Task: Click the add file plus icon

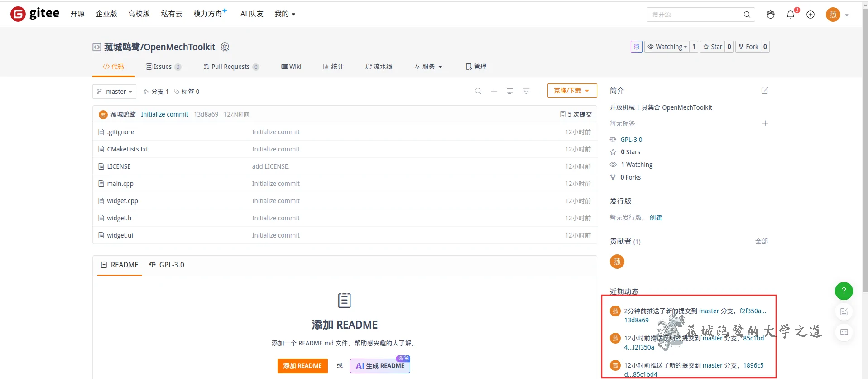Action: [x=494, y=91]
